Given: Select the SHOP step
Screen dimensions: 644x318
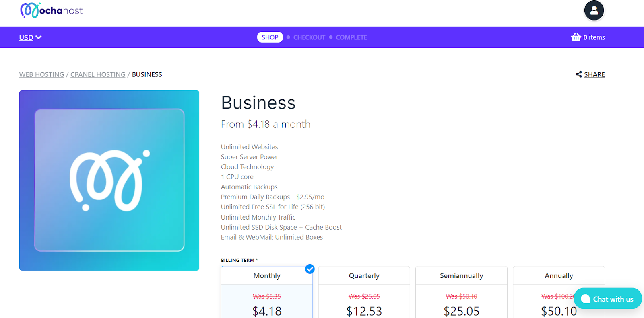Looking at the screenshot, I should point(270,37).
